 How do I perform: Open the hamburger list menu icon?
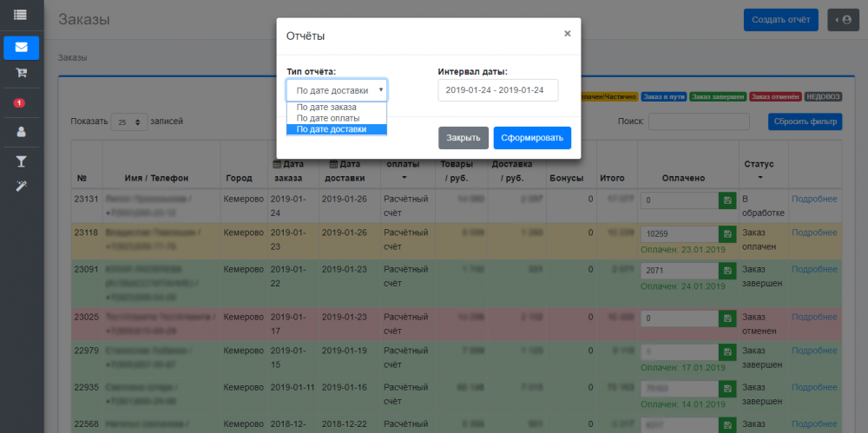[x=21, y=15]
